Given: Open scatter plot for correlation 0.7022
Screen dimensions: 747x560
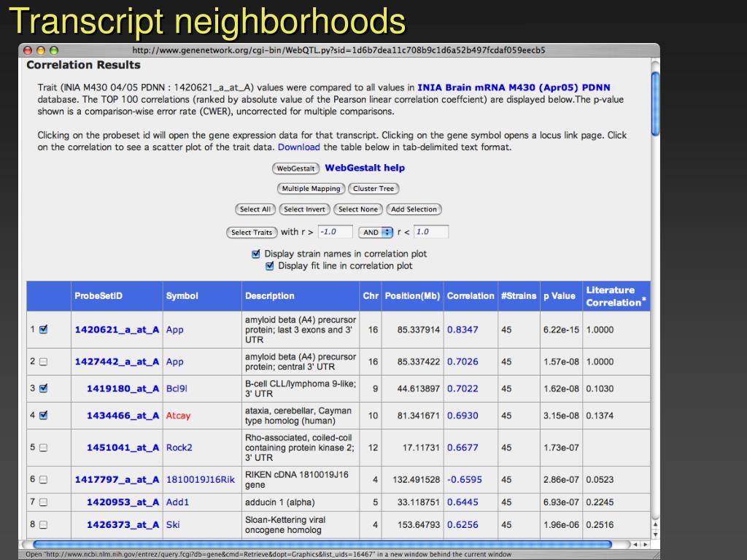Looking at the screenshot, I should [x=462, y=389].
